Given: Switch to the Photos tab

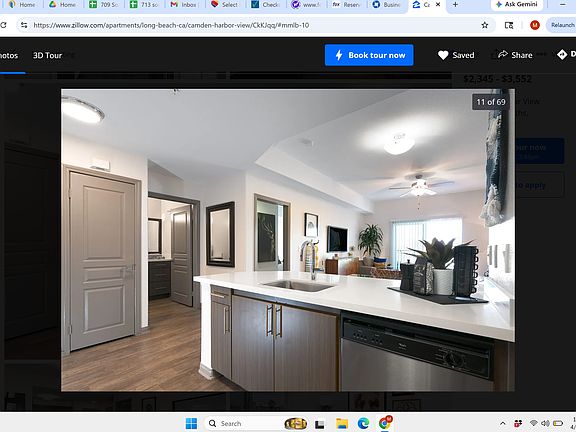Looking at the screenshot, I should click(8, 55).
